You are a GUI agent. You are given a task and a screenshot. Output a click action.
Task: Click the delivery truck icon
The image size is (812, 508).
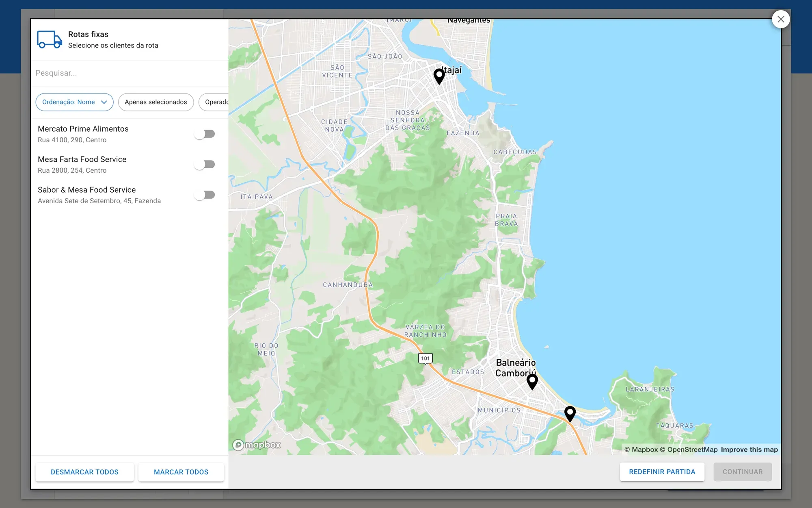[50, 39]
